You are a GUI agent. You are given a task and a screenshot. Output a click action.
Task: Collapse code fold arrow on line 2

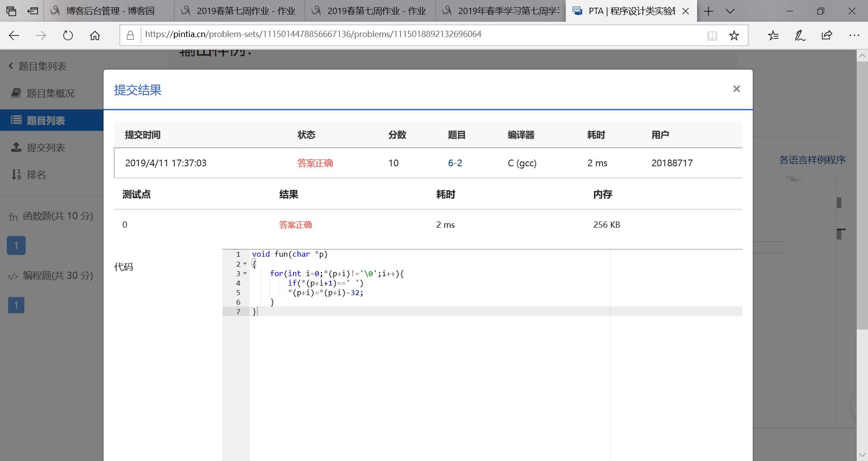(245, 264)
